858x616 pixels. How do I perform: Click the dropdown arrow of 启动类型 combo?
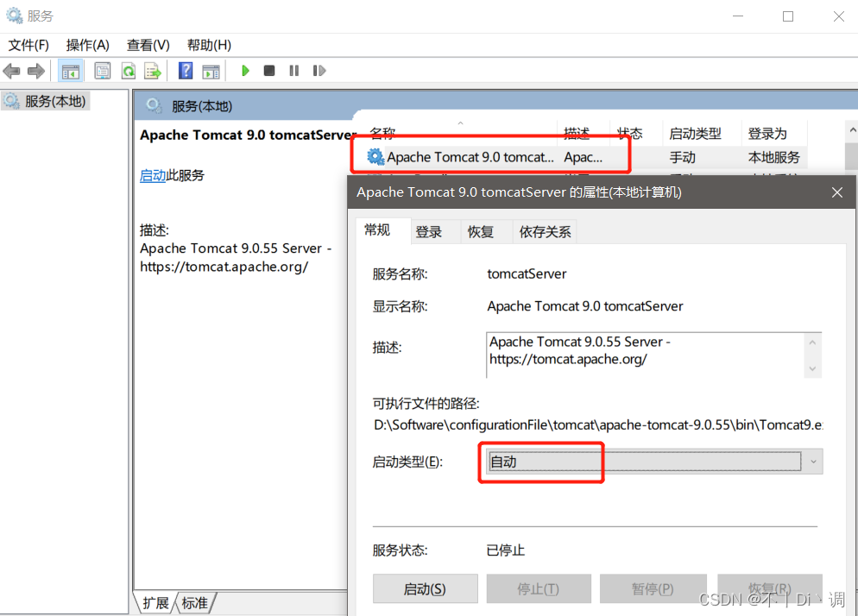tap(813, 462)
